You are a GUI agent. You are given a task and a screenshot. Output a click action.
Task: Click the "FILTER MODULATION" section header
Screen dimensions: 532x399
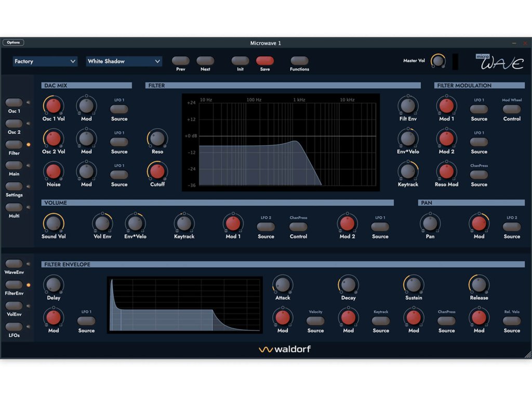(x=480, y=86)
